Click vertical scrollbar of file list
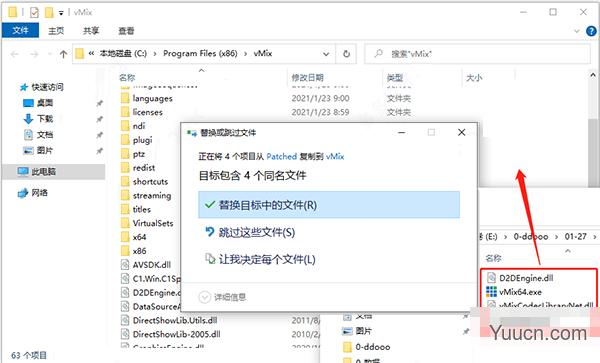Screen dimensions: 600x363 [593, 153]
